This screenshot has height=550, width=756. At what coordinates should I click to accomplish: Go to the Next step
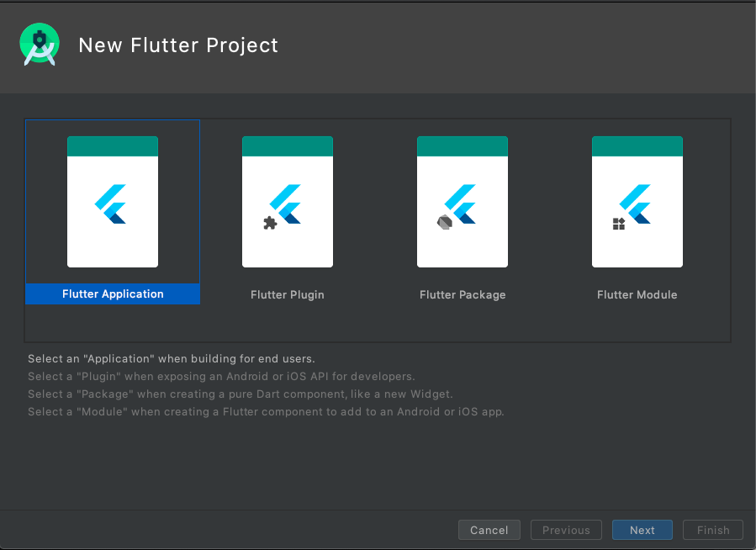pyautogui.click(x=642, y=530)
